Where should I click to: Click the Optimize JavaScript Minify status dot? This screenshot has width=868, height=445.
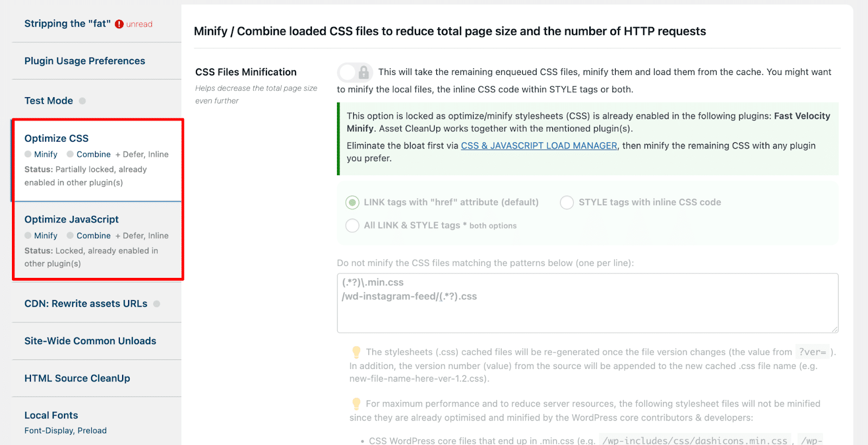(28, 236)
